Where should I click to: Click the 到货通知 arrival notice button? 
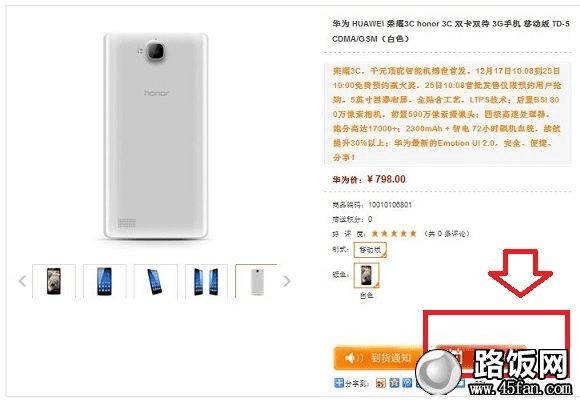379,358
